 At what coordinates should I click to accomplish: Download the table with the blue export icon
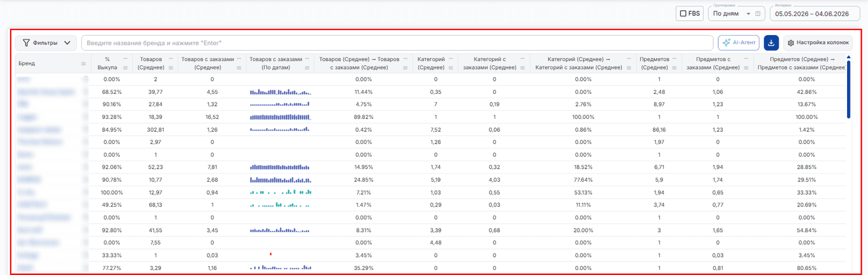point(771,42)
